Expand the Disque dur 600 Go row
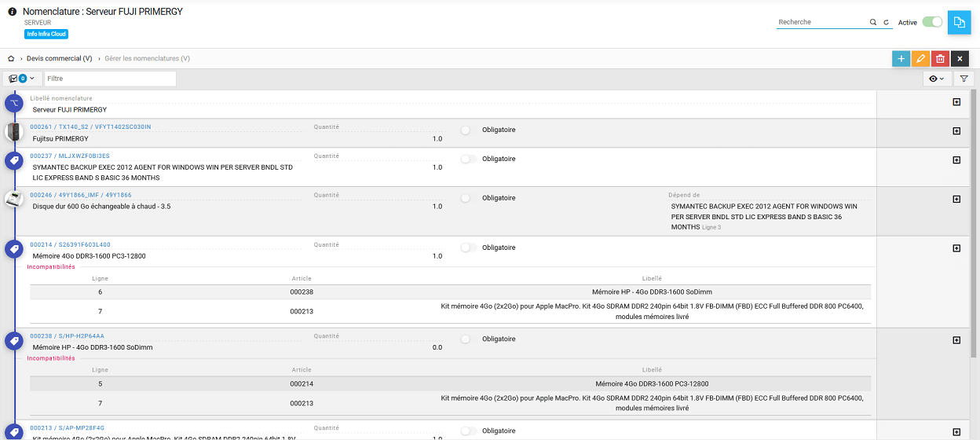Image resolution: width=980 pixels, height=440 pixels. point(956,200)
